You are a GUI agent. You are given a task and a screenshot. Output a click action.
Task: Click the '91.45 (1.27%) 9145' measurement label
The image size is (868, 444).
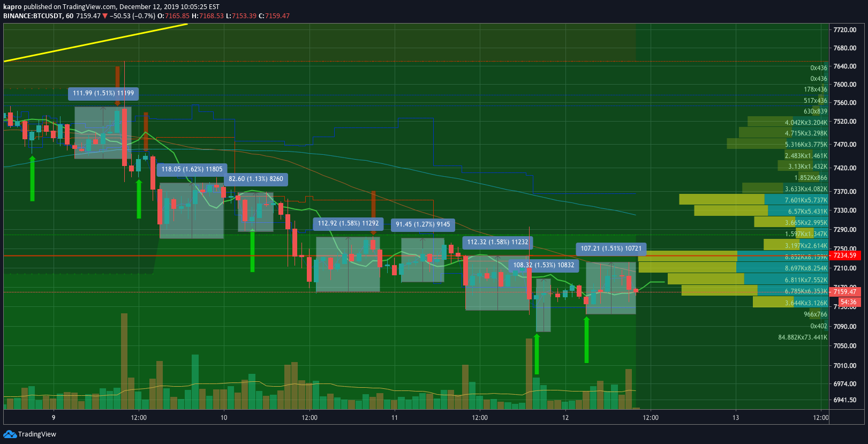tap(423, 224)
